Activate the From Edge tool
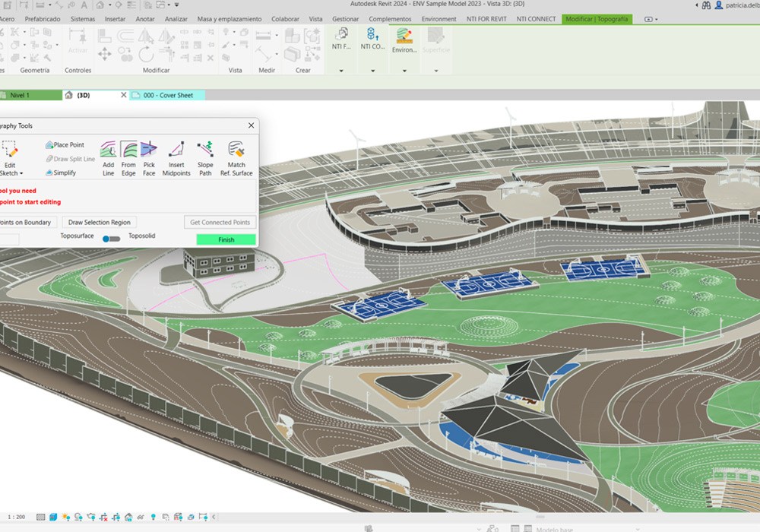The height and width of the screenshot is (532, 760). [128, 157]
